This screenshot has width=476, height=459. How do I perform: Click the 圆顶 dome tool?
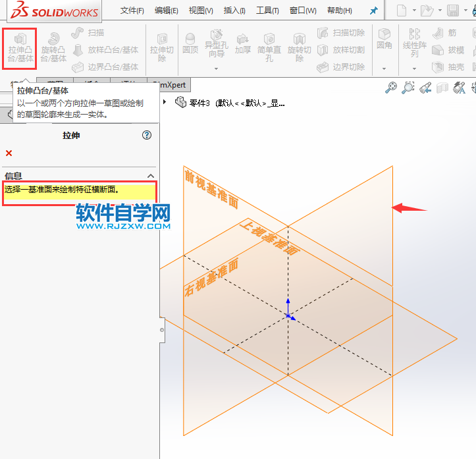190,44
